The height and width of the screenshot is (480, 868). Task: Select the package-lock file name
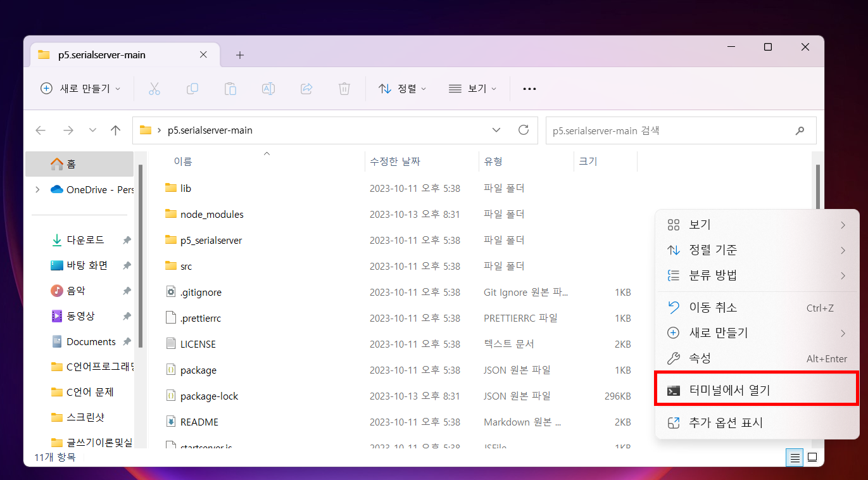[209, 396]
